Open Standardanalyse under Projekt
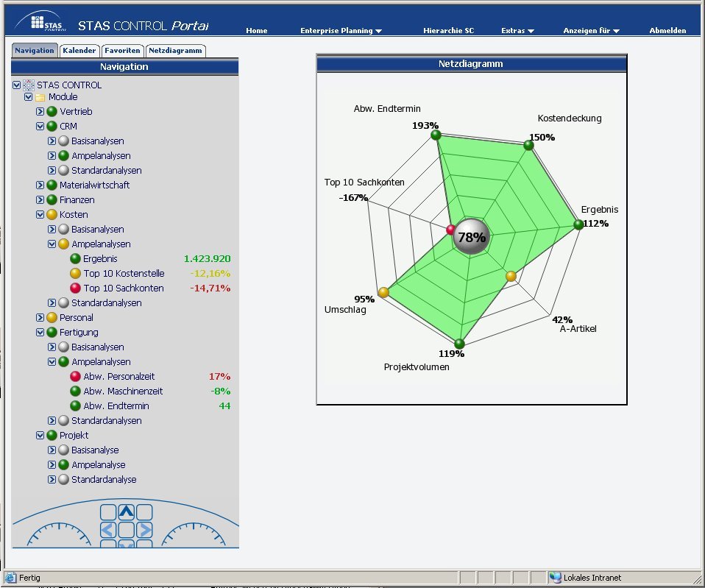This screenshot has width=705, height=588. point(104,480)
